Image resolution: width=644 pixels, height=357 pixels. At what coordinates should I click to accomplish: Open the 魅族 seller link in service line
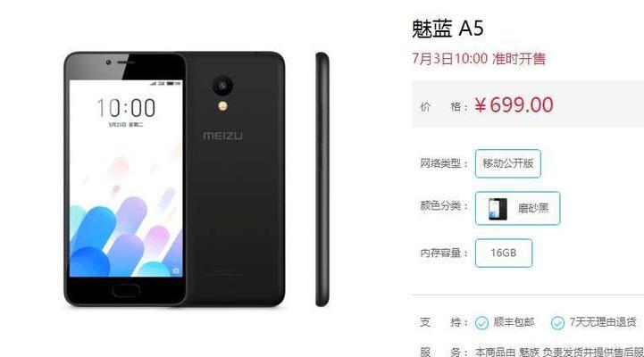coord(529,352)
